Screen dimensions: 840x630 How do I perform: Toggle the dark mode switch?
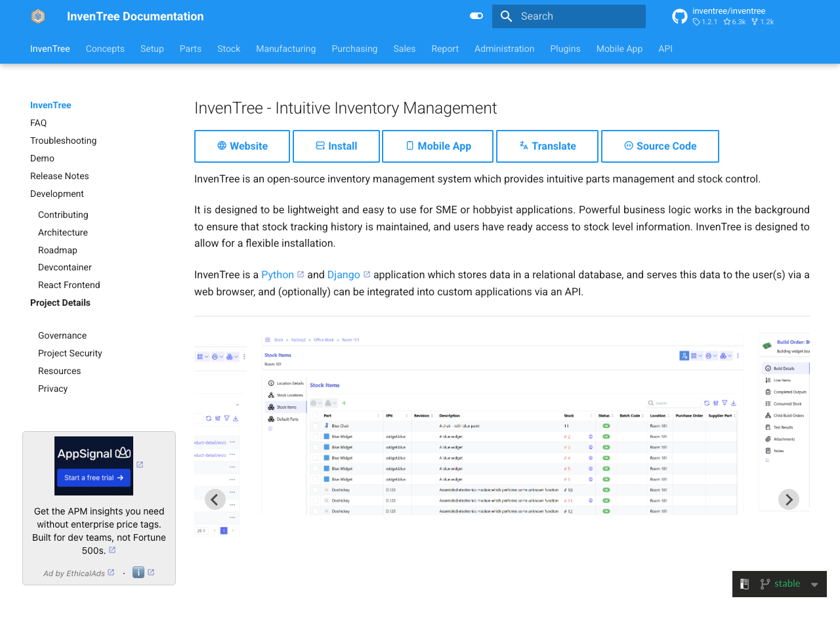[476, 16]
